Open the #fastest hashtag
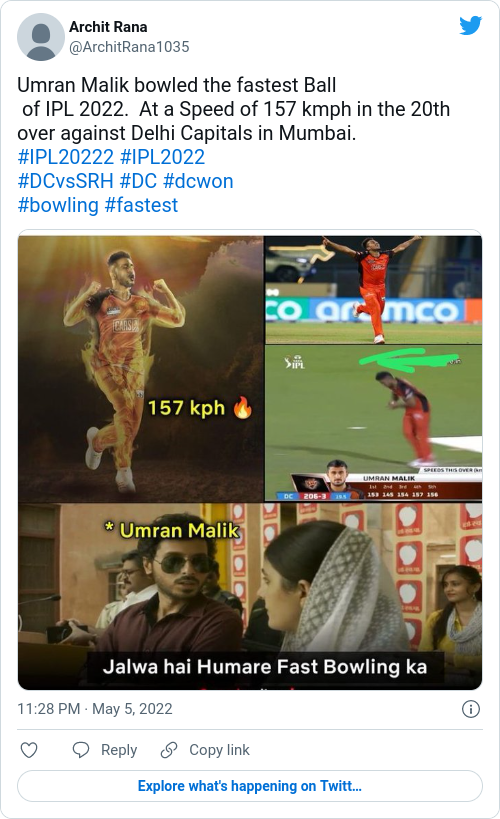 pyautogui.click(x=141, y=205)
